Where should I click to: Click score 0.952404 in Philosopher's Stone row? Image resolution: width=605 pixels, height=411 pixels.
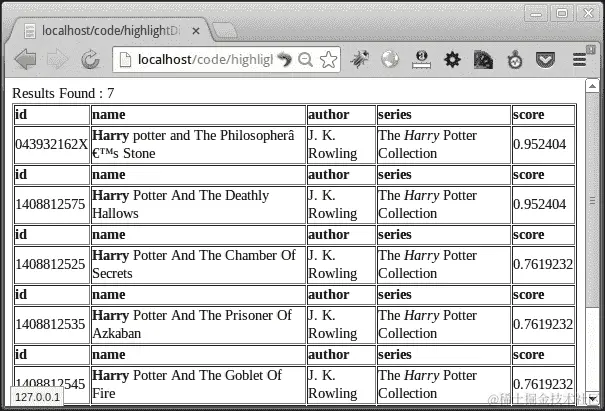[543, 145]
